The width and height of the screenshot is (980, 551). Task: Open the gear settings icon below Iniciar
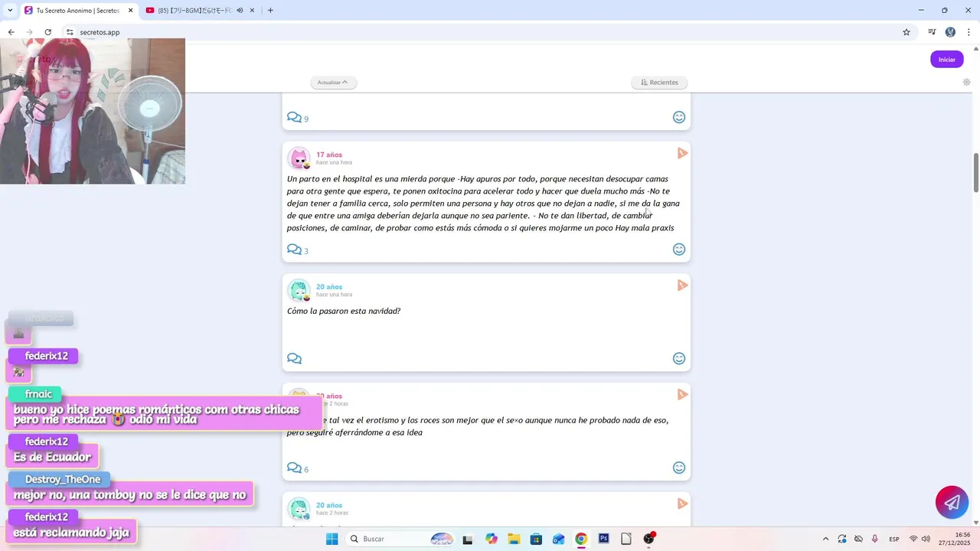(x=966, y=82)
